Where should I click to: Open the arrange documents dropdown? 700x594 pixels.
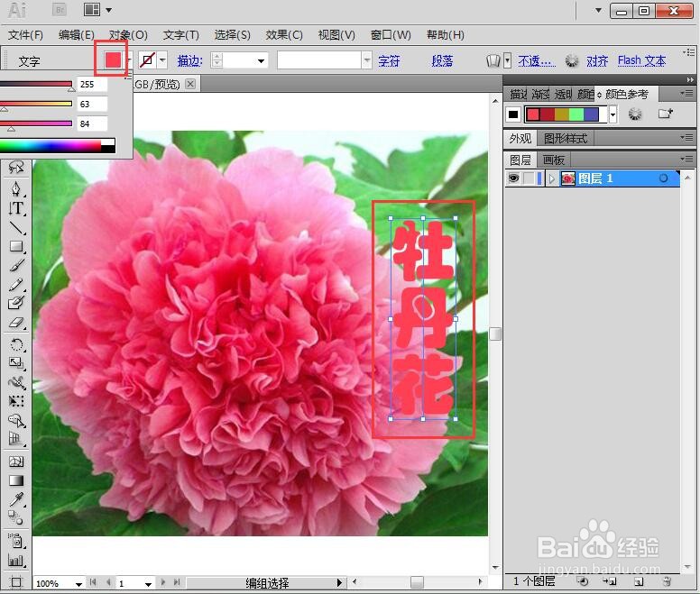point(108,10)
